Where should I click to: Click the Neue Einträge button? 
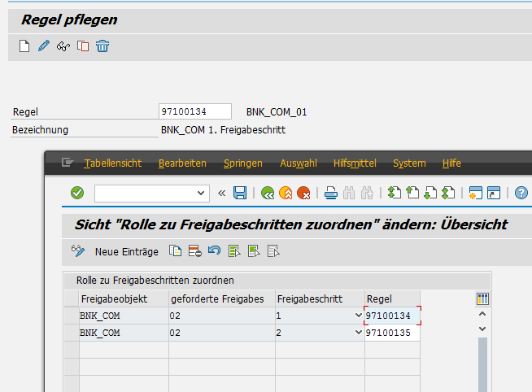126,251
